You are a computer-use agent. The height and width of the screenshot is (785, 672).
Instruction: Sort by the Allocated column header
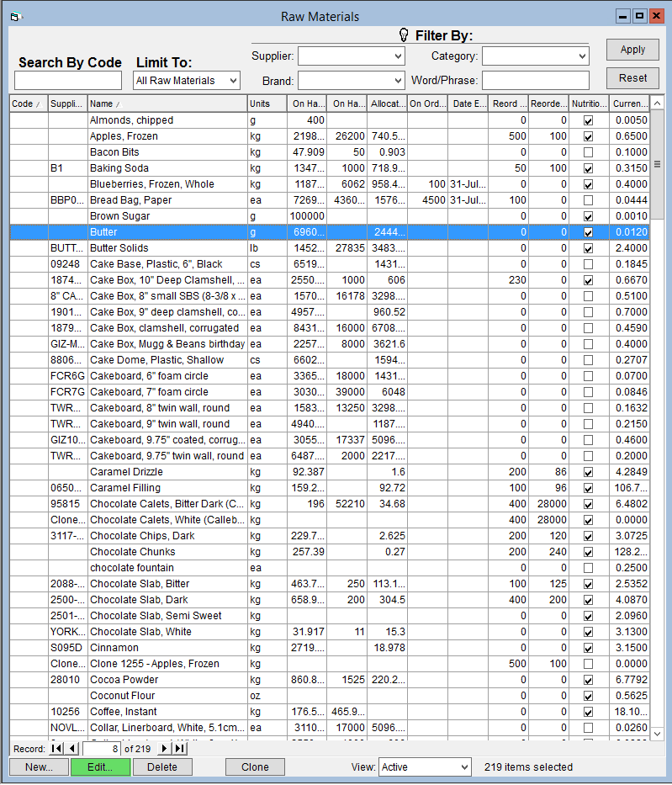click(x=387, y=103)
